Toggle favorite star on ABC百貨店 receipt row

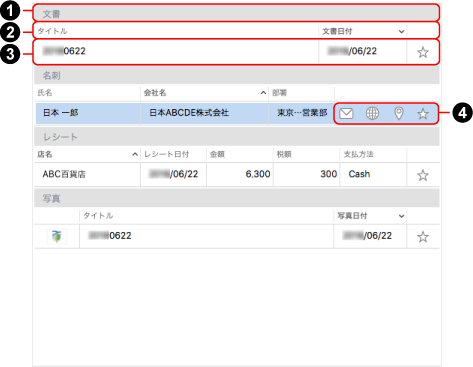pos(423,175)
